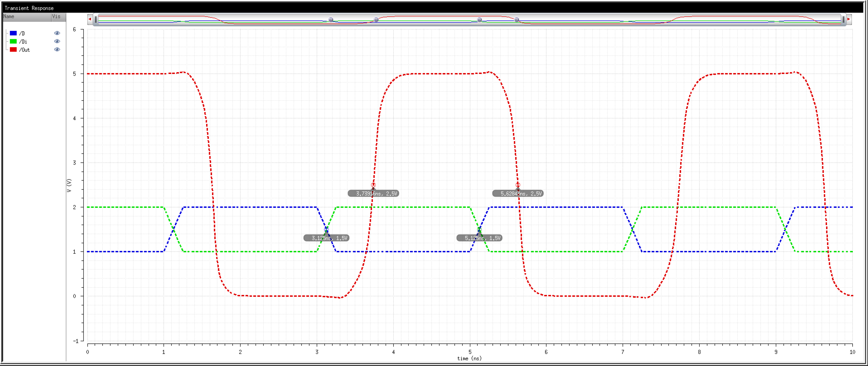Click the left zoom handle of overview strip

coord(96,19)
